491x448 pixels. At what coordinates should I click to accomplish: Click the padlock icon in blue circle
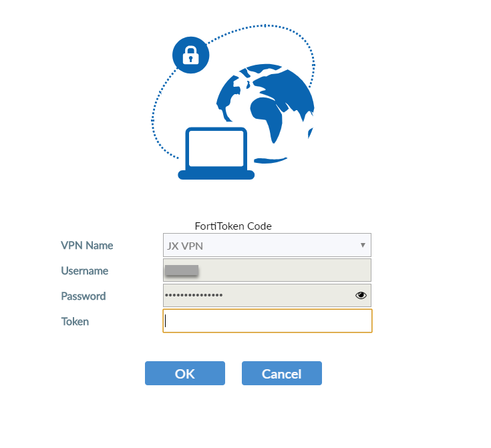[190, 55]
